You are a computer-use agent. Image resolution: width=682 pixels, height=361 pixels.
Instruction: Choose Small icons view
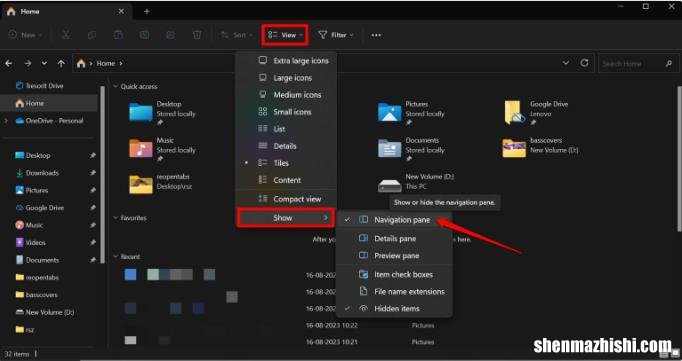pos(286,112)
